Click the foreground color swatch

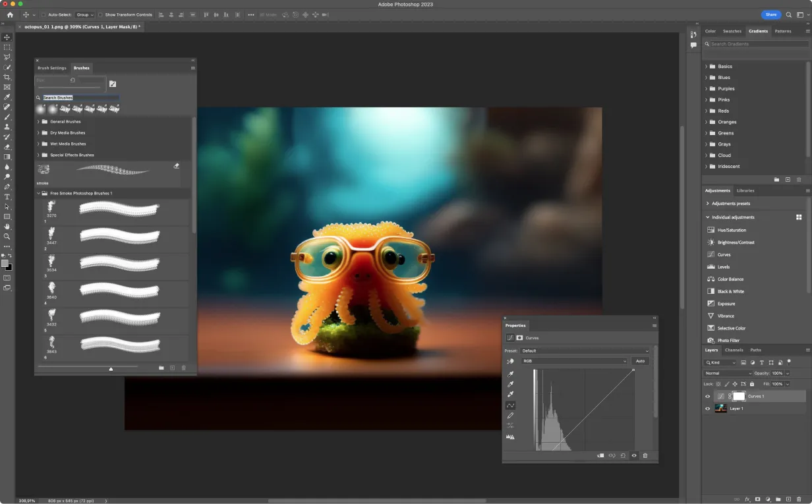click(5, 263)
